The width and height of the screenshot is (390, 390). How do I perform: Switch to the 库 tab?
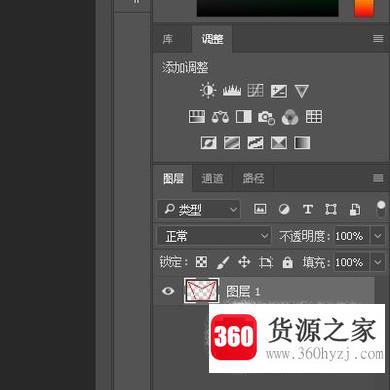point(168,39)
